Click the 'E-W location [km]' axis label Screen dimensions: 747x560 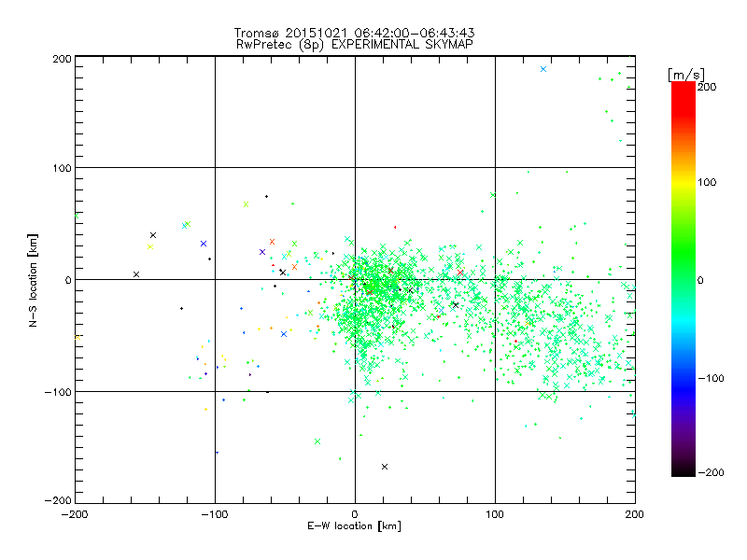[354, 526]
